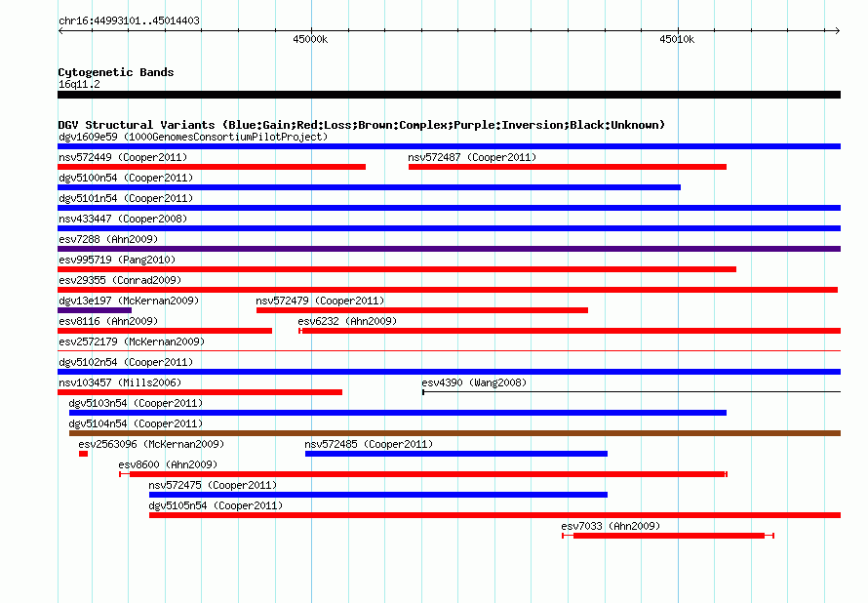The width and height of the screenshot is (868, 603).
Task: Click the chr16:44993101..45014403 coordinates
Action: tap(129, 21)
